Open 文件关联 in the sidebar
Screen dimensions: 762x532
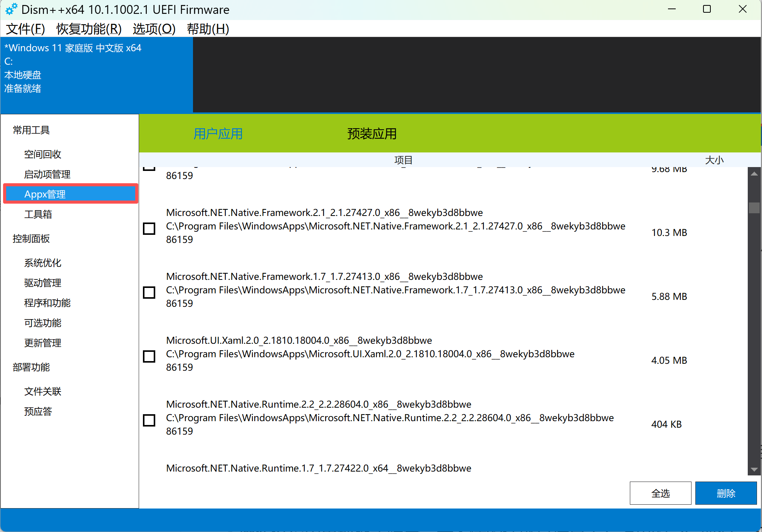43,391
